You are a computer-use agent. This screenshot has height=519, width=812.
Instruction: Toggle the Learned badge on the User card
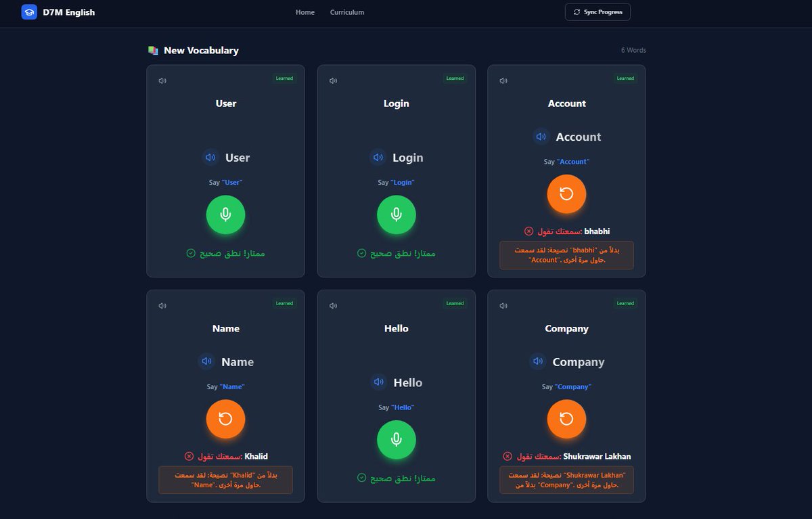(284, 78)
